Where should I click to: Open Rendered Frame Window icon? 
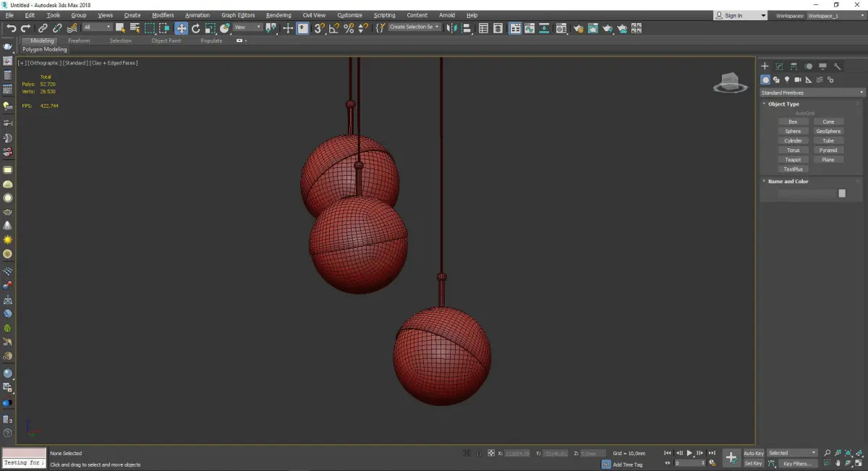tap(593, 28)
